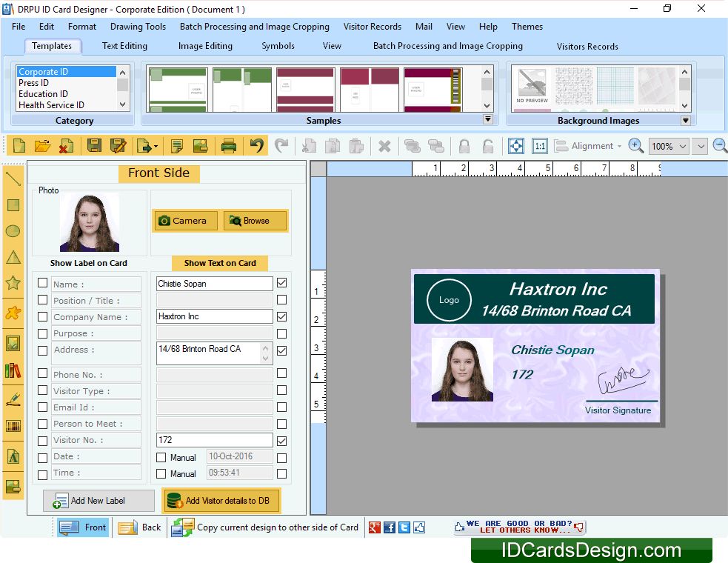Select the Line drawing tool
Image resolution: width=728 pixels, height=563 pixels.
(x=13, y=179)
